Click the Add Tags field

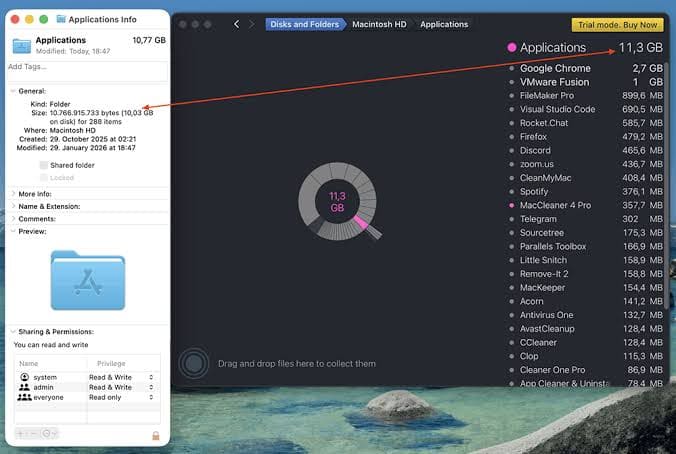click(x=88, y=71)
